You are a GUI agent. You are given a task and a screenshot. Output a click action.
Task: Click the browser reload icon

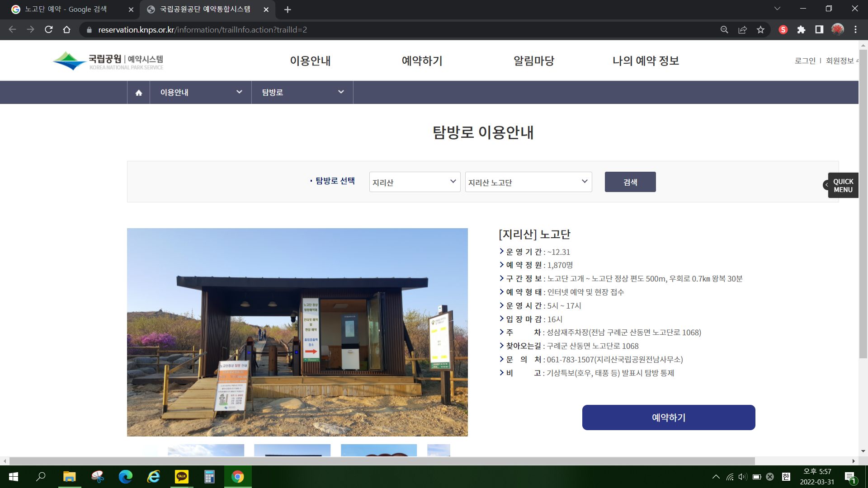[49, 29]
